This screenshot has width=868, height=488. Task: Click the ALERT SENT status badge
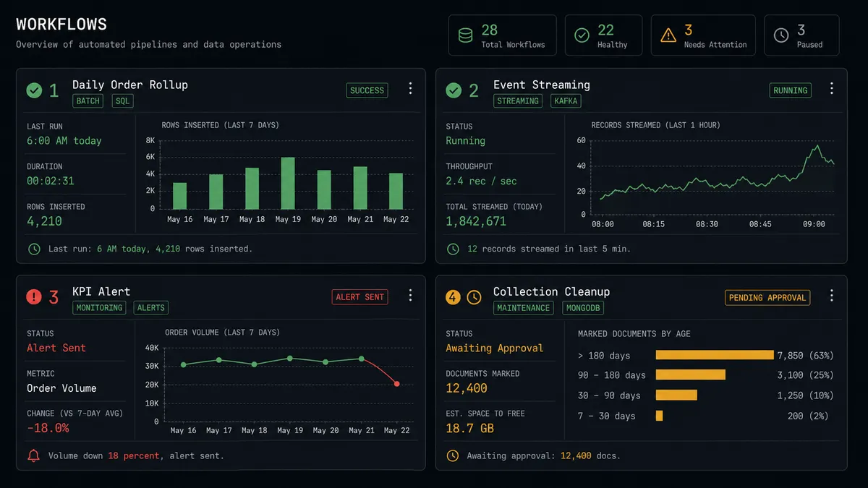(360, 297)
